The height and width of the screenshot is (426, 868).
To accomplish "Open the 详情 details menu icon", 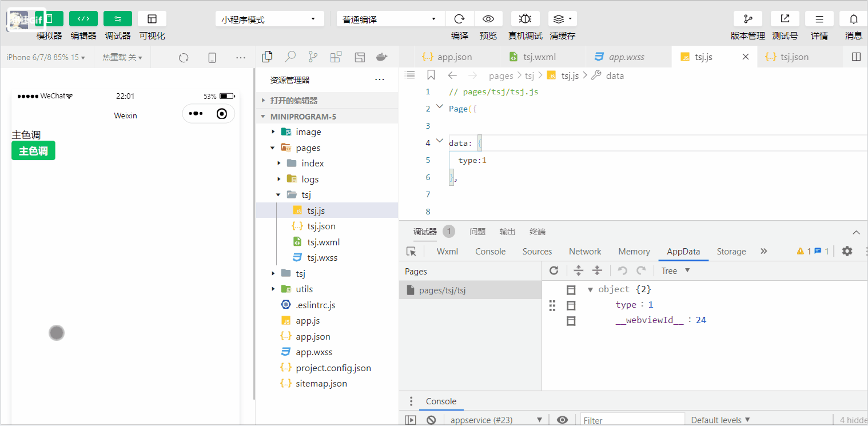I will pyautogui.click(x=819, y=19).
